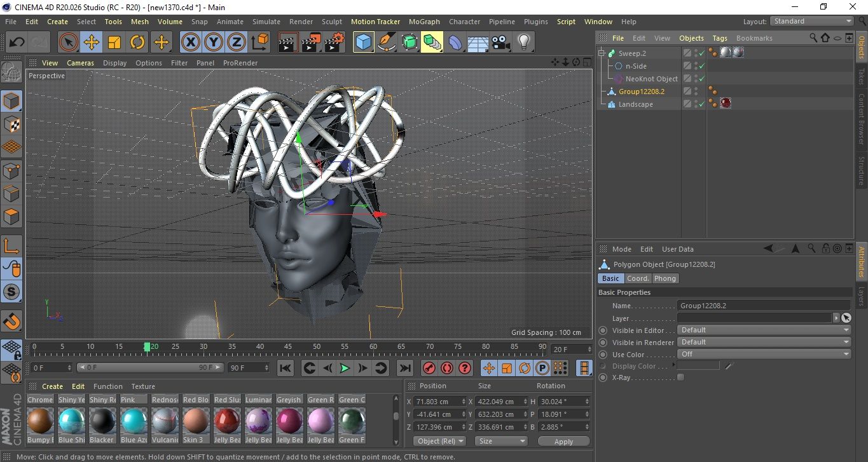Toggle the Z axis lock
The image size is (868, 462).
coord(237,43)
